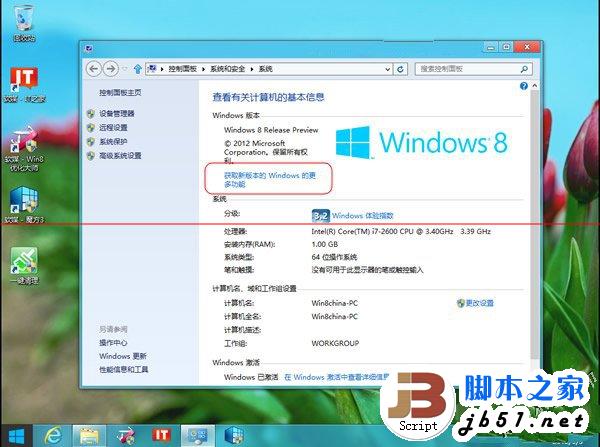Click the Intel Core i7-2600 processor value
The width and height of the screenshot is (600, 447).
(x=401, y=232)
